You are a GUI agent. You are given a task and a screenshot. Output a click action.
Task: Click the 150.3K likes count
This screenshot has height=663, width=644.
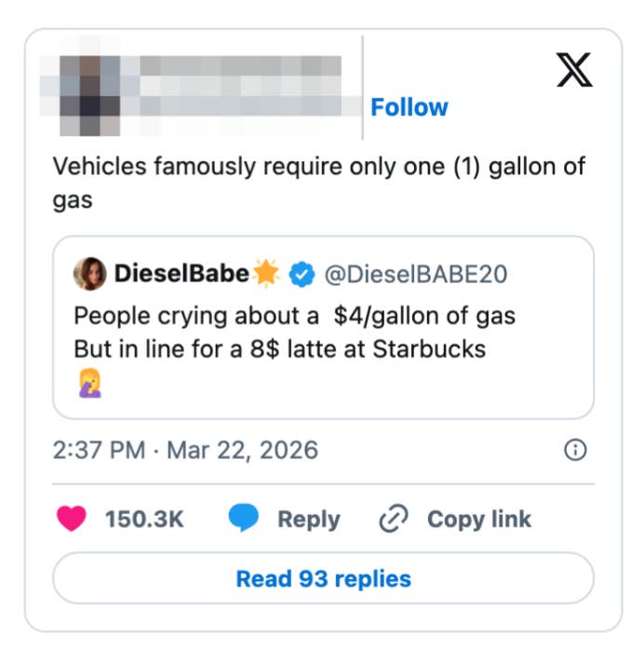coord(144,520)
